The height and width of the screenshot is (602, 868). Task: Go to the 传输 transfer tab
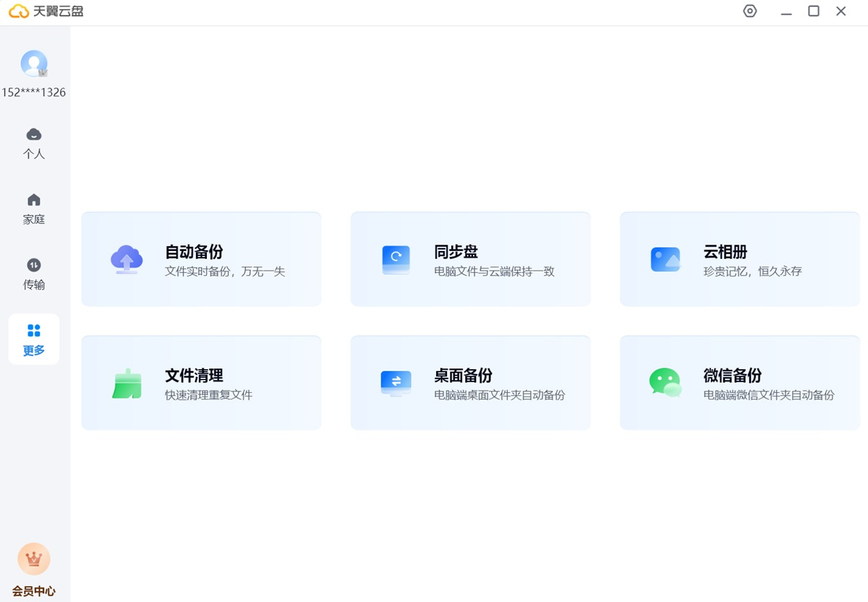point(34,274)
